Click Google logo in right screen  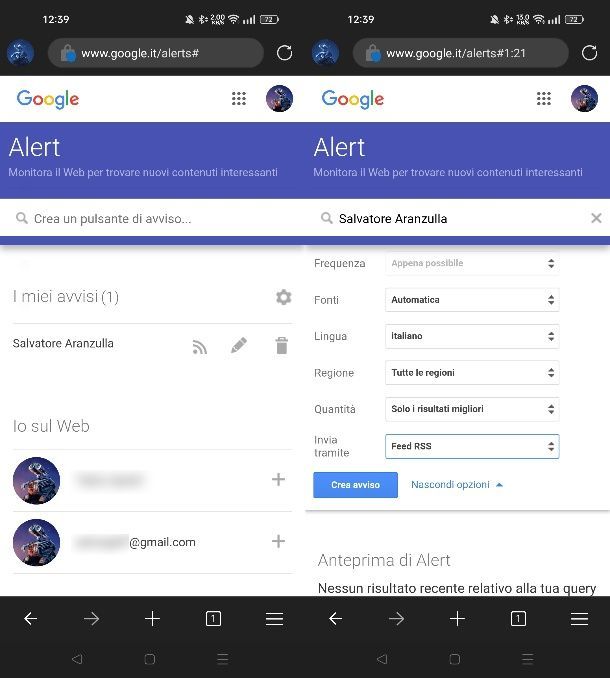tap(353, 99)
